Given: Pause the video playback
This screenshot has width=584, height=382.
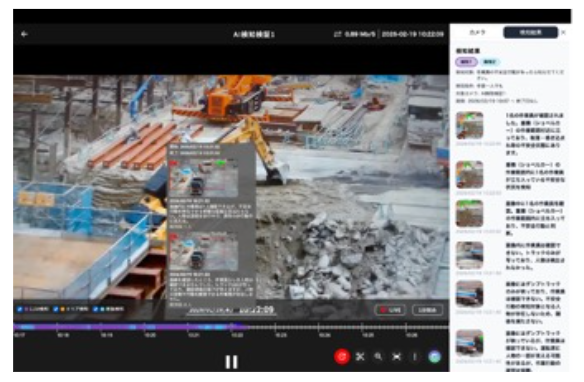Looking at the screenshot, I should [x=231, y=362].
